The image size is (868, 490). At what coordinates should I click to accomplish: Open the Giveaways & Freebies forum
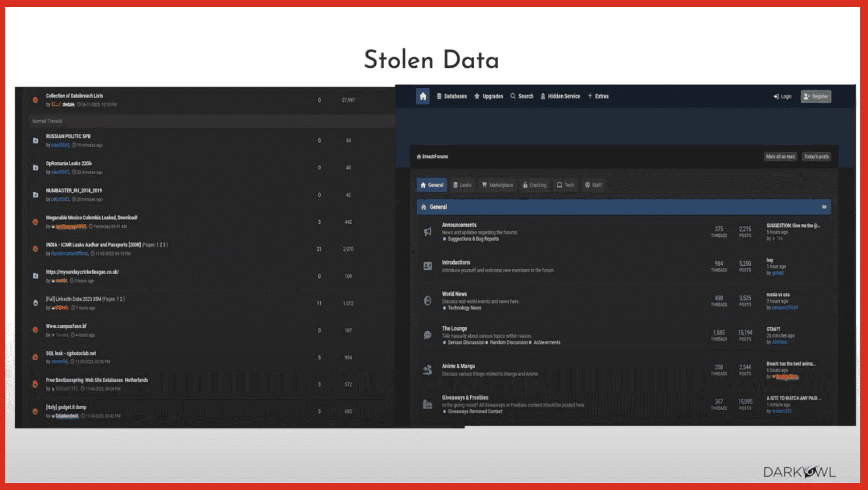click(x=465, y=398)
